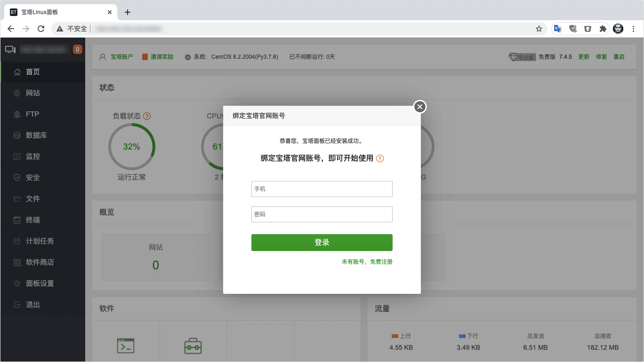Click the grid icon beside 软件商店
The height and width of the screenshot is (362, 644).
coord(17,262)
